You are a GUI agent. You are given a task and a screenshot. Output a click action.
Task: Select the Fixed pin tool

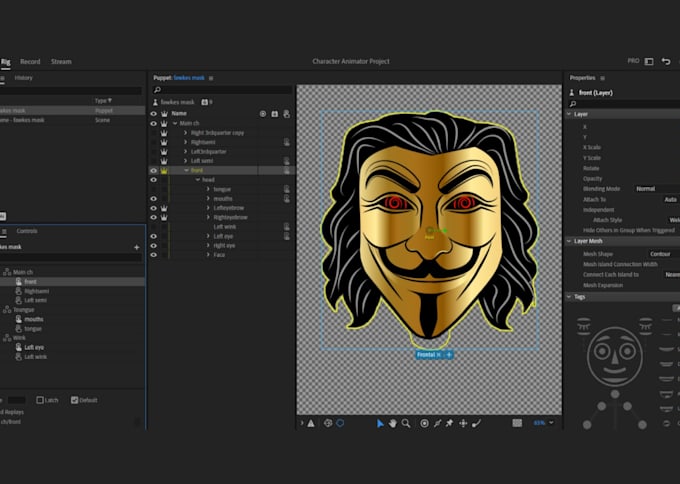[450, 423]
